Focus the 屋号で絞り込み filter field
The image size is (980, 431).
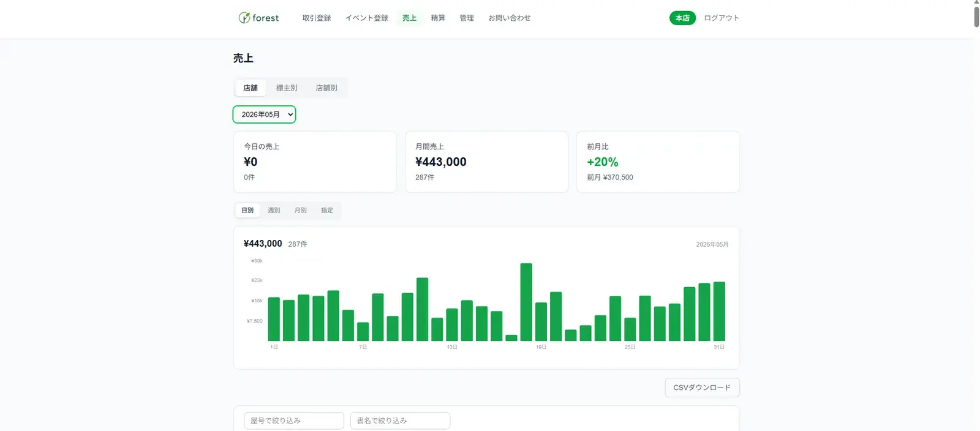coord(294,421)
